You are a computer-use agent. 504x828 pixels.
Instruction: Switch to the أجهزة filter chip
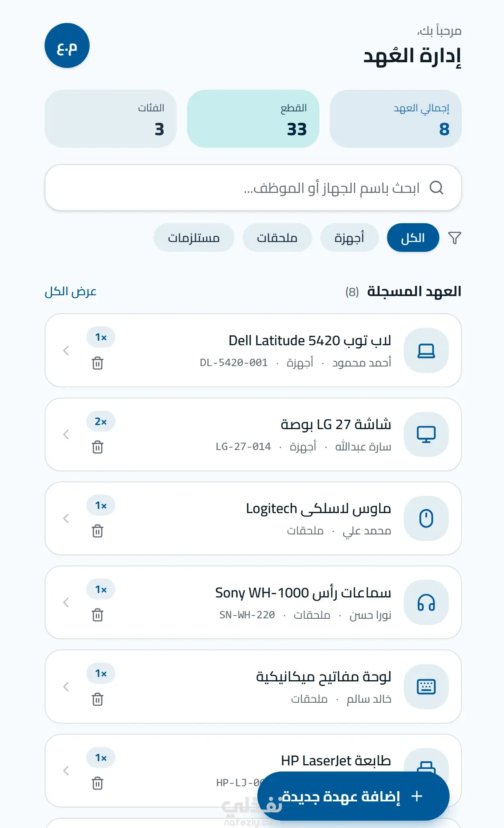(349, 238)
